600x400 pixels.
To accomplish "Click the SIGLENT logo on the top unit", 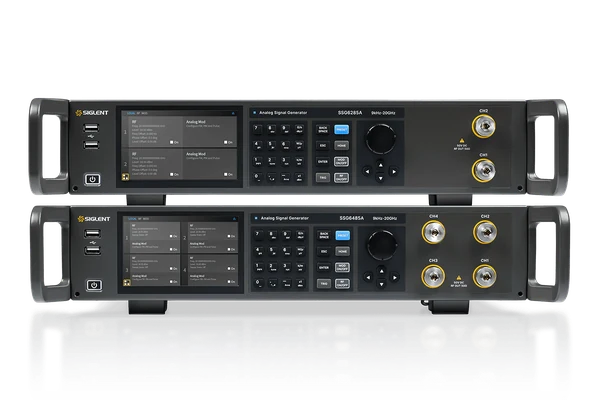I will [92, 113].
